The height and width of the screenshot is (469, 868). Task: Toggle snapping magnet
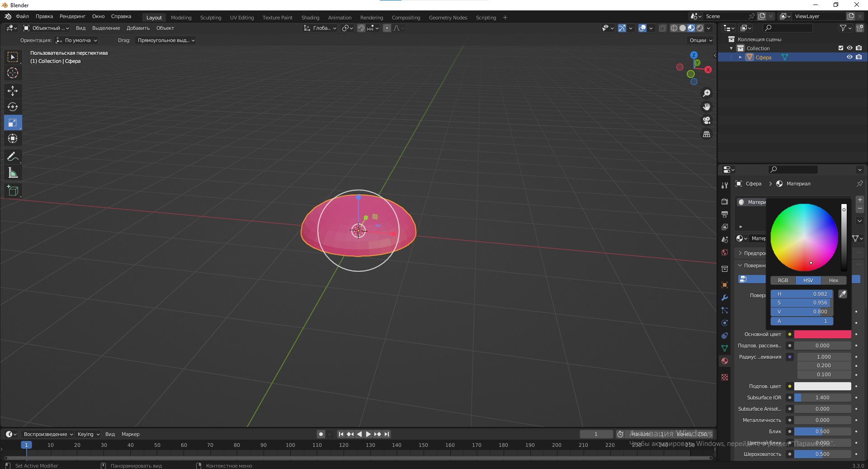pyautogui.click(x=361, y=28)
